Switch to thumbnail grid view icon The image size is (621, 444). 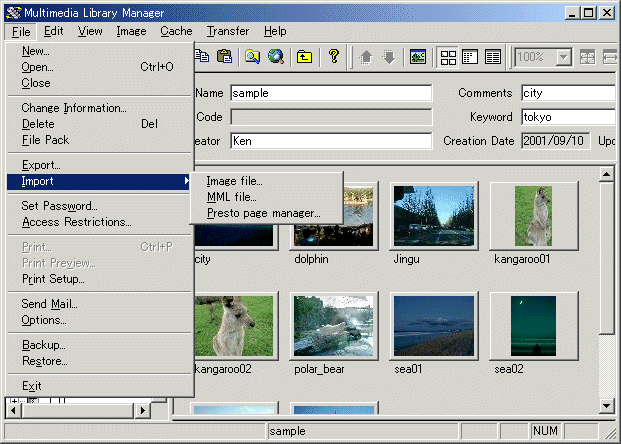coord(449,57)
